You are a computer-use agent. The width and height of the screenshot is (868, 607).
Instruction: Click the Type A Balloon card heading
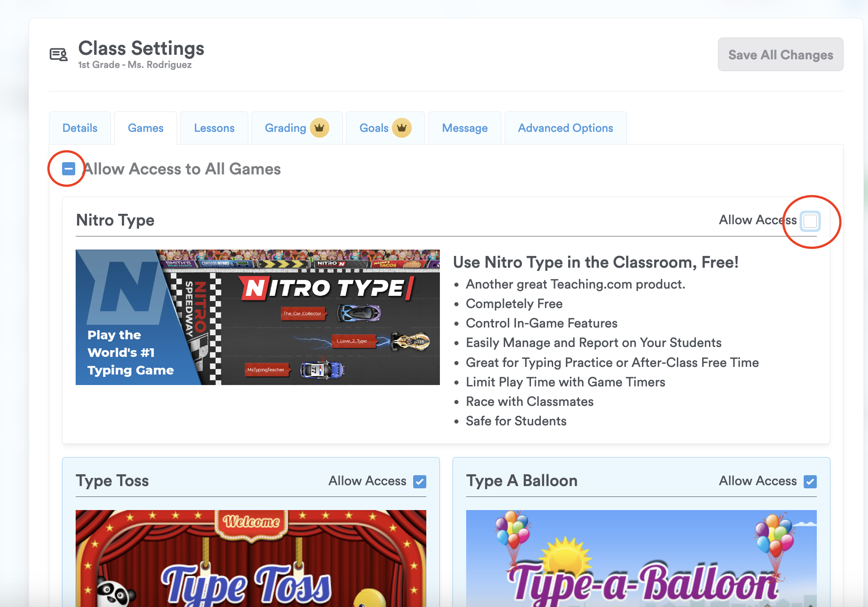click(522, 481)
